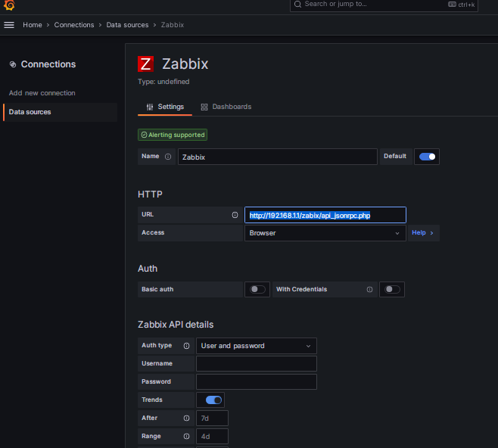Click the After info icon
This screenshot has width=498, height=448.
(x=186, y=418)
